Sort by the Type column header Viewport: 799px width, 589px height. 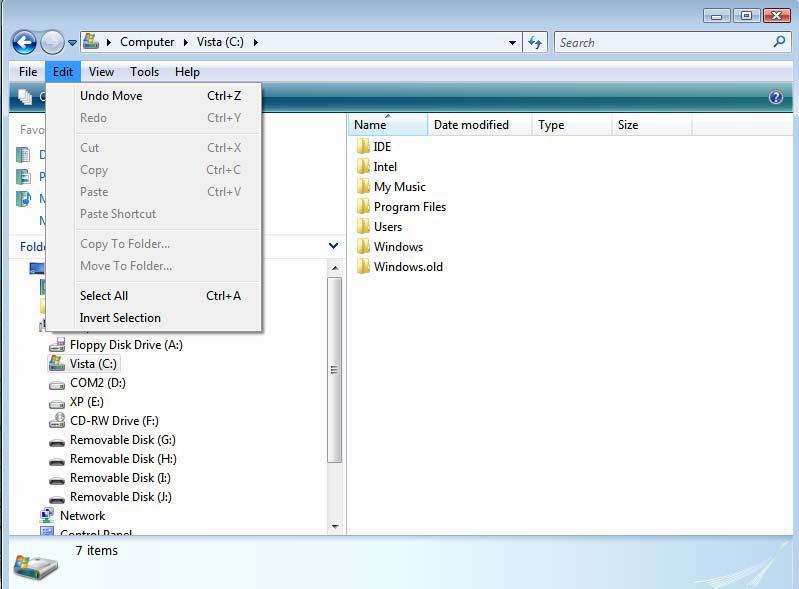(x=572, y=125)
